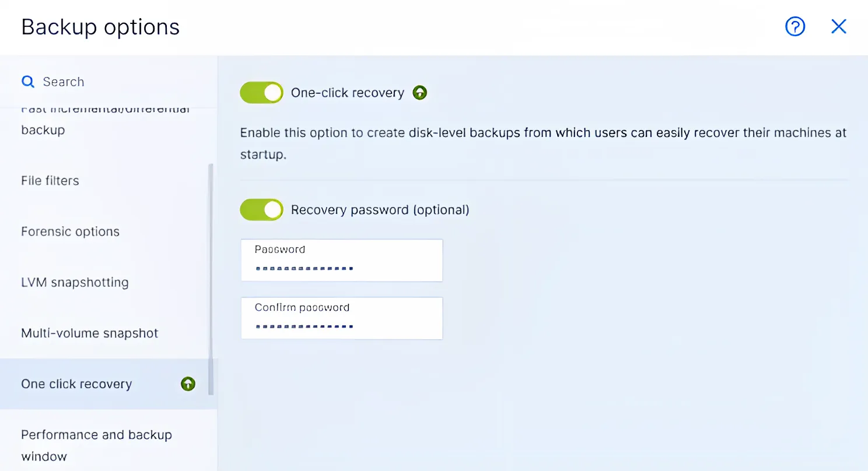Click the search magnifier icon in the sidebar

pyautogui.click(x=27, y=82)
